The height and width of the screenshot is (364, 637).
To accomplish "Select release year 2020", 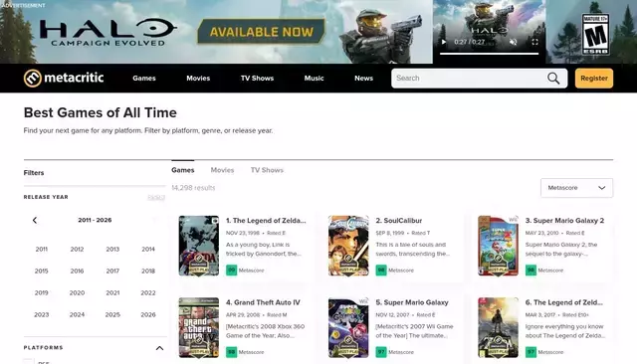I will click(x=77, y=293).
